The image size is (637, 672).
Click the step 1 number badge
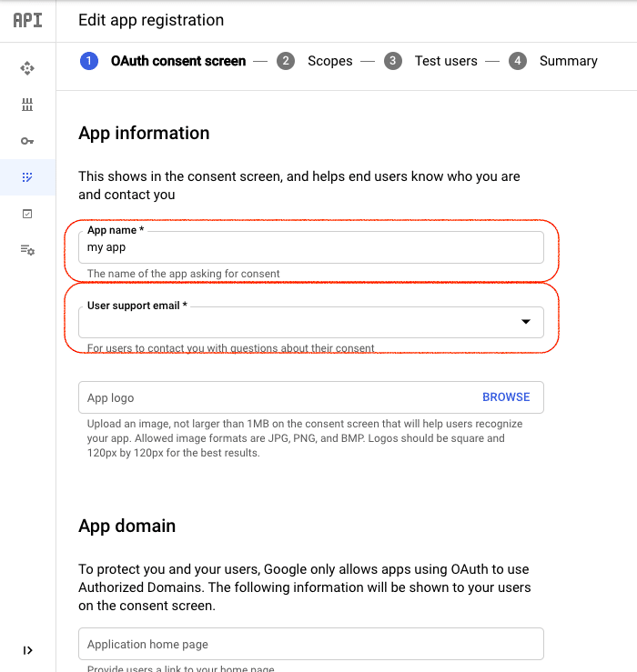point(89,61)
